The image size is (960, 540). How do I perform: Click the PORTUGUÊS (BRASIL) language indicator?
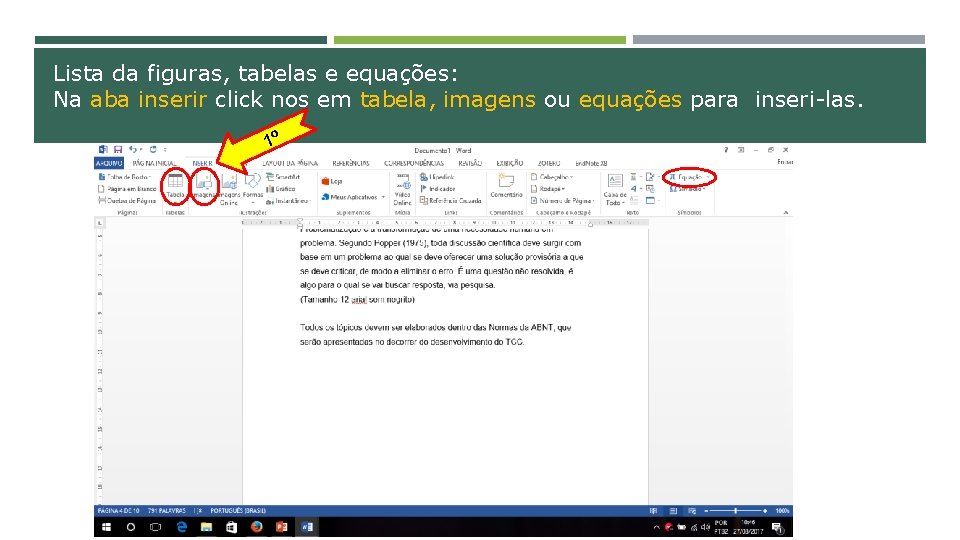[x=238, y=511]
